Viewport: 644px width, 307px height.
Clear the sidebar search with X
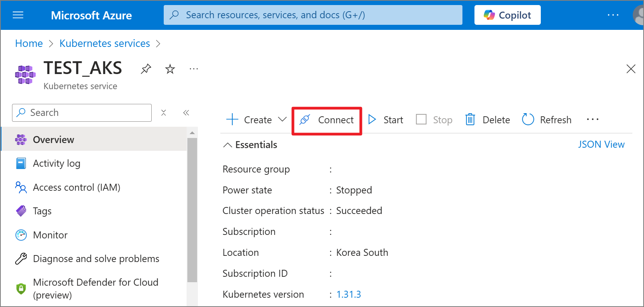[x=164, y=113]
